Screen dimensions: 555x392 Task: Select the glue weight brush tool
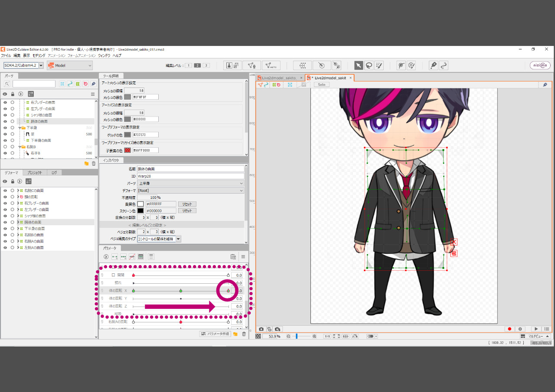pyautogui.click(x=411, y=65)
